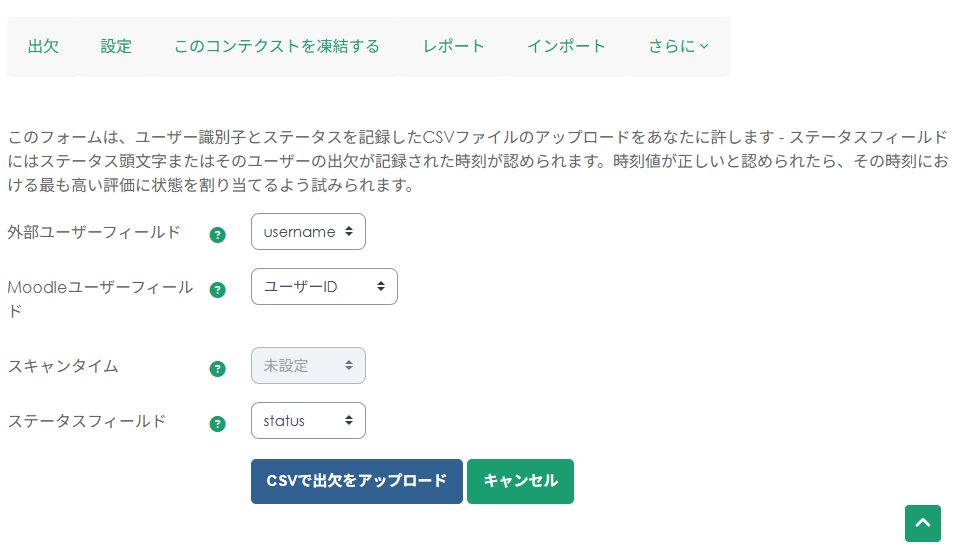This screenshot has width=961, height=554.
Task: Click the CSVで出欠をアップロード button
Action: click(x=356, y=481)
